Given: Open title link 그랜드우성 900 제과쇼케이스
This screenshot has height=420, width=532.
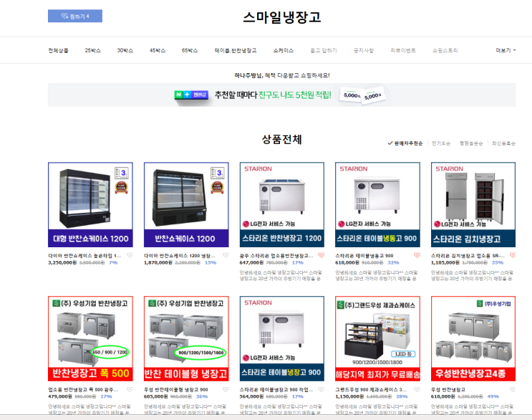Looking at the screenshot, I should (371, 389).
